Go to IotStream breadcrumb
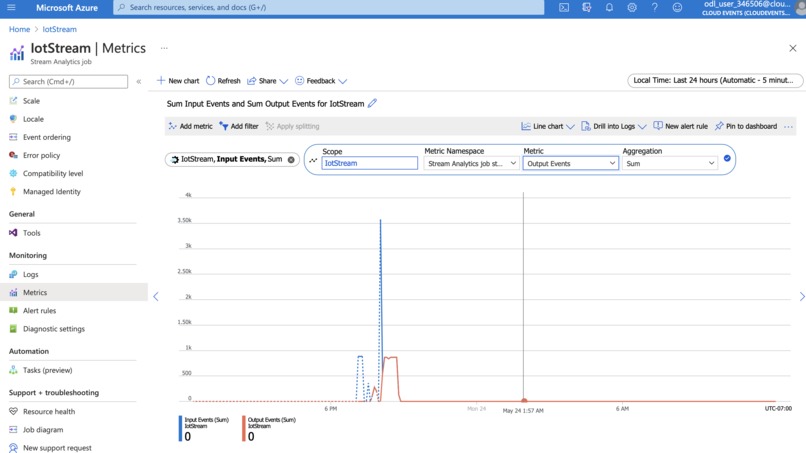Screen dimensions: 806x453 (60, 29)
